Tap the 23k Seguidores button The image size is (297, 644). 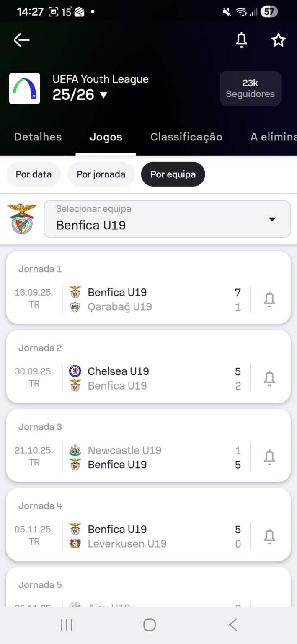tap(250, 88)
